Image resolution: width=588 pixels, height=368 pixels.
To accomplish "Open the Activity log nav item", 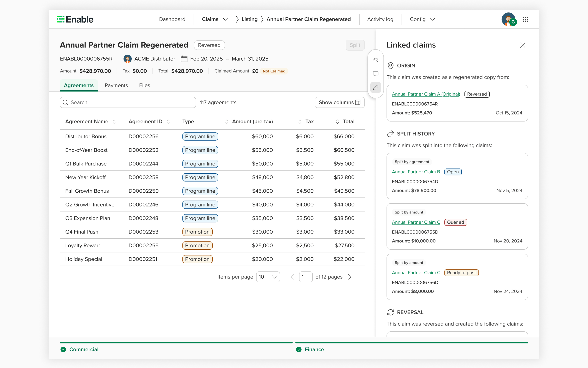I will [380, 19].
